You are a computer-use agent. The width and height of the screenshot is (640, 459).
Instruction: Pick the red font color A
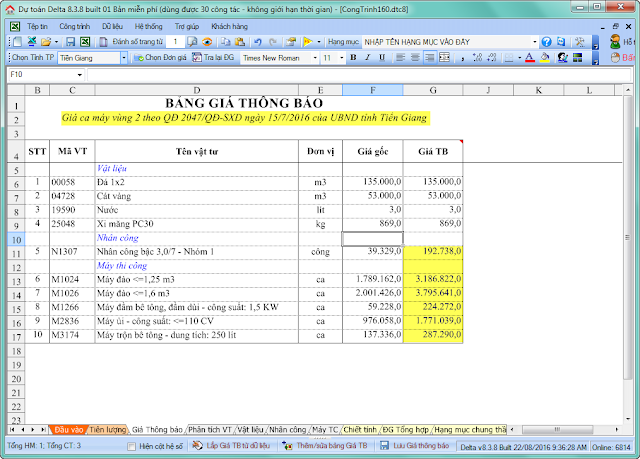pyautogui.click(x=530, y=58)
